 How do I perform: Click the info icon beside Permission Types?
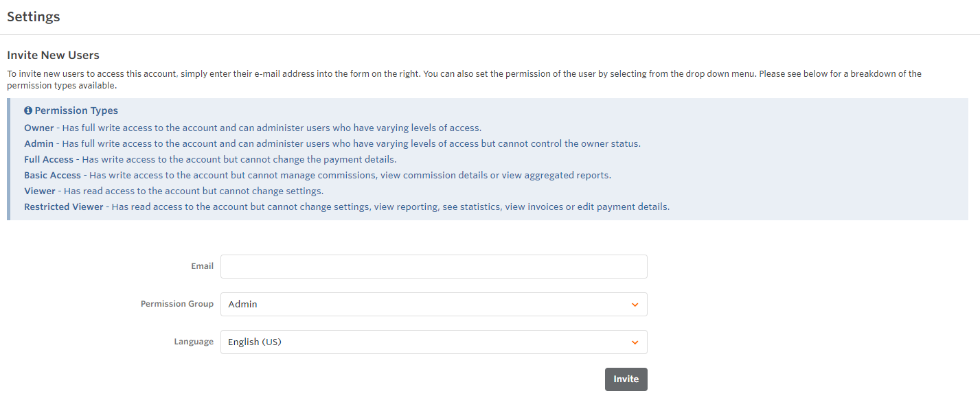pos(28,110)
